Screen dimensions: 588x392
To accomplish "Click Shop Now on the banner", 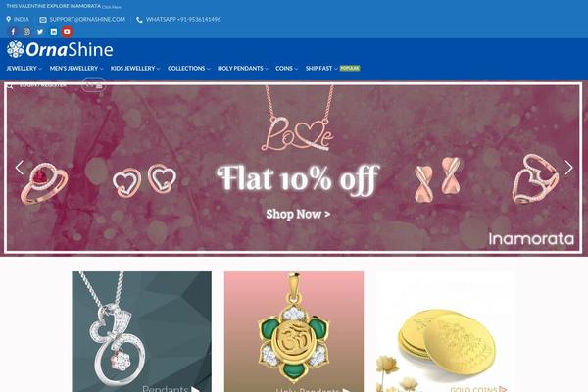I will pyautogui.click(x=298, y=214).
